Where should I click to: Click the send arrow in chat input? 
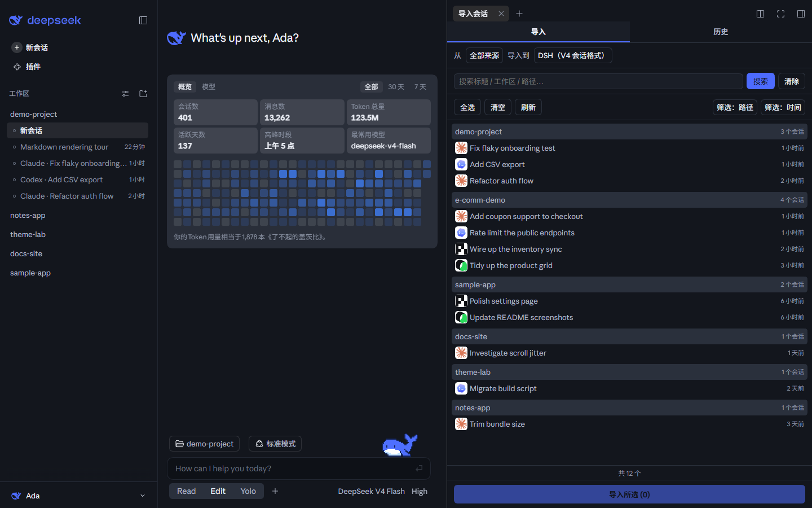pyautogui.click(x=419, y=468)
